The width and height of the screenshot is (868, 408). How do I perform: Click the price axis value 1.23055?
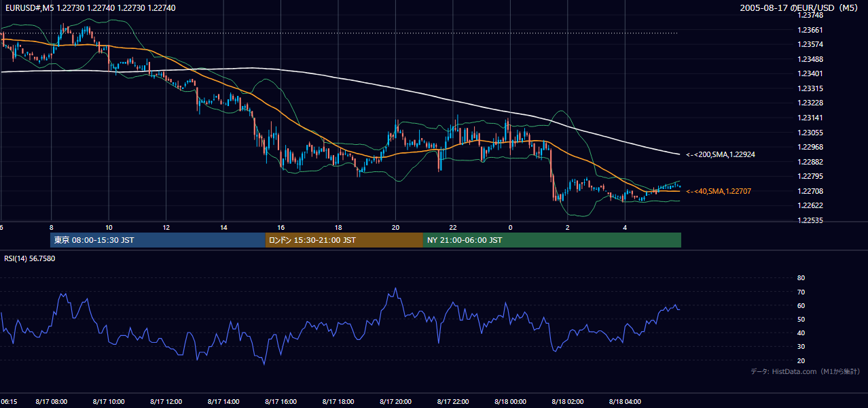click(x=810, y=133)
